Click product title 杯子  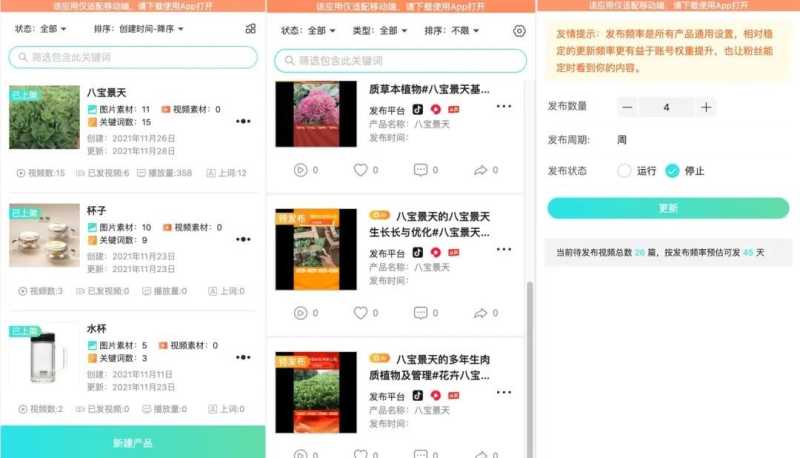click(x=96, y=210)
